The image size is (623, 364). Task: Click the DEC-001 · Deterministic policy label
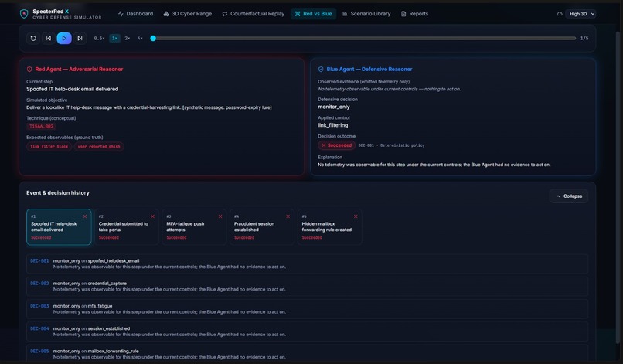391,145
